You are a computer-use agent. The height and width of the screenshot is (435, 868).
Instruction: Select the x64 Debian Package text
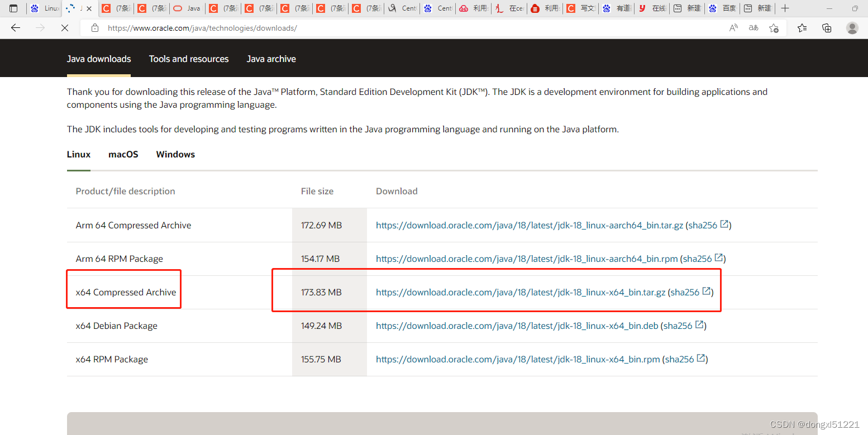pyautogui.click(x=117, y=326)
